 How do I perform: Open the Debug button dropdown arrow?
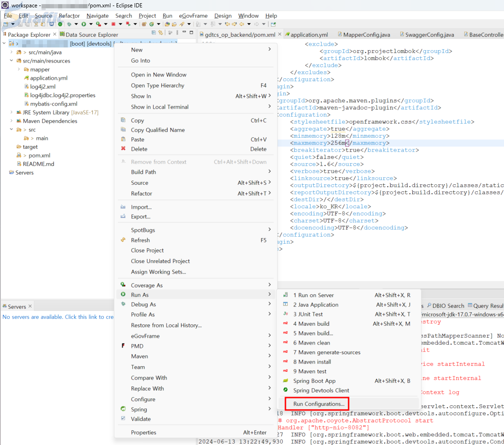pyautogui.click(x=76, y=24)
